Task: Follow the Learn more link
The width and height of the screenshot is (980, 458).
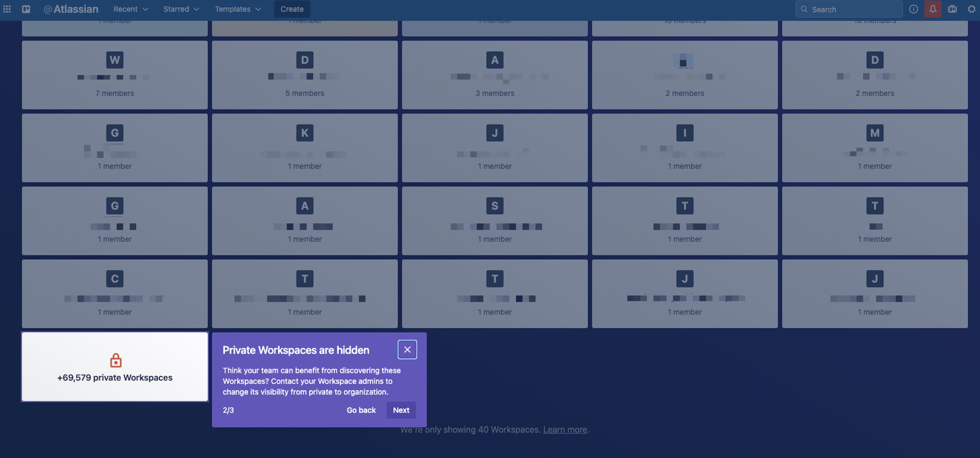Action: (565, 429)
